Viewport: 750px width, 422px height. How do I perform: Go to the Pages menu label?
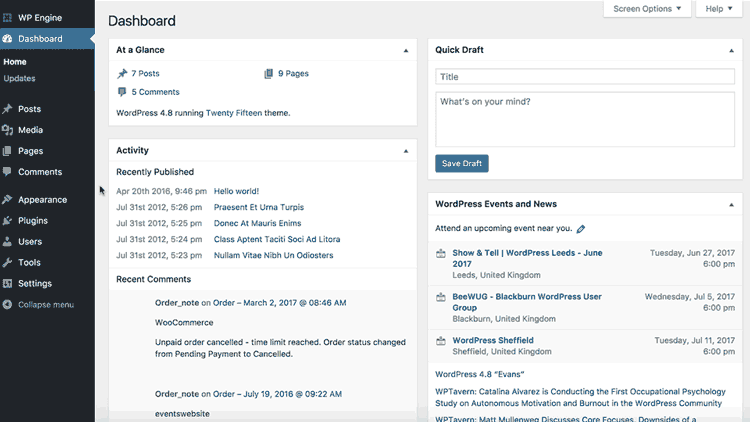tap(31, 151)
